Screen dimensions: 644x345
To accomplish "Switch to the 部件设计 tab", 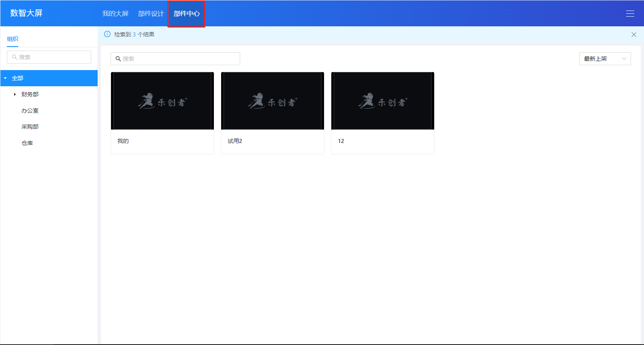I will pos(151,14).
